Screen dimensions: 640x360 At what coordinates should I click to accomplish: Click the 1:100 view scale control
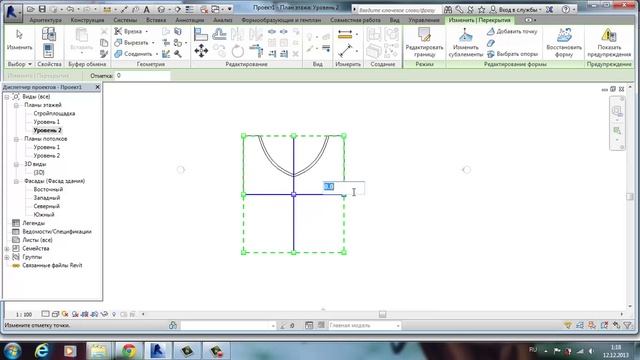click(24, 314)
